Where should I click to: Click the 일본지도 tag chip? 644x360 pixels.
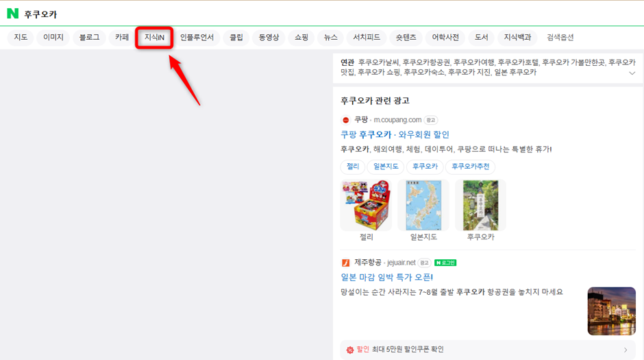pyautogui.click(x=385, y=167)
